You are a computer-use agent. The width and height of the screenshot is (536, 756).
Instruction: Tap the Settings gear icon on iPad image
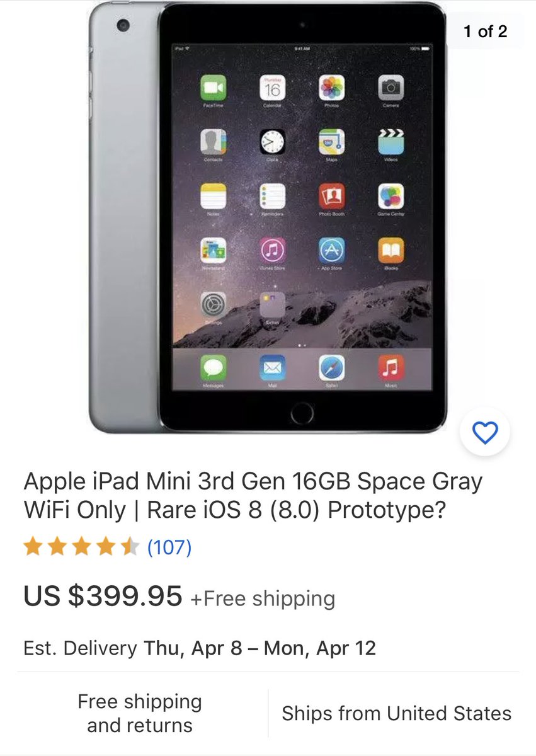[213, 306]
